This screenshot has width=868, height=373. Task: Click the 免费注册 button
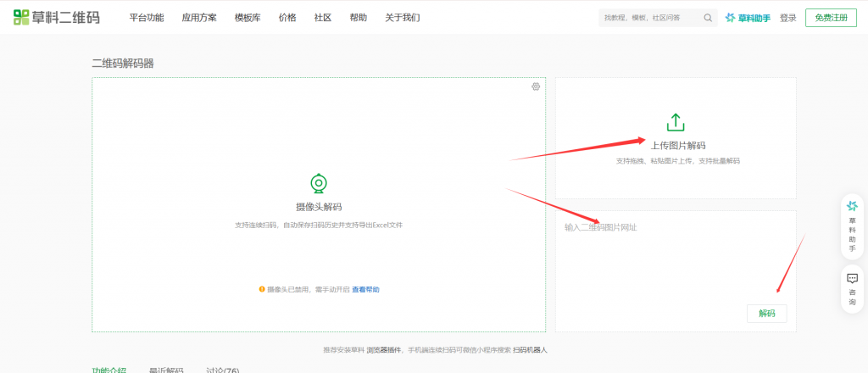pos(831,18)
